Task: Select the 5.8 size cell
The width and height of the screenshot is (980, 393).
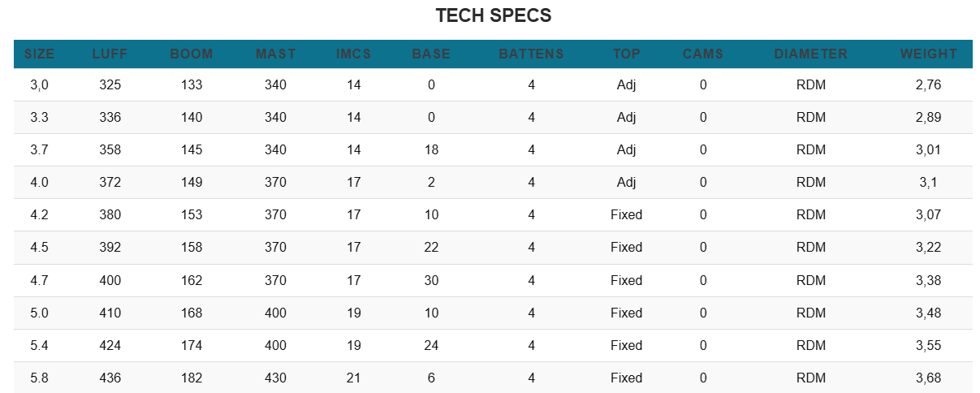Action: (x=40, y=378)
